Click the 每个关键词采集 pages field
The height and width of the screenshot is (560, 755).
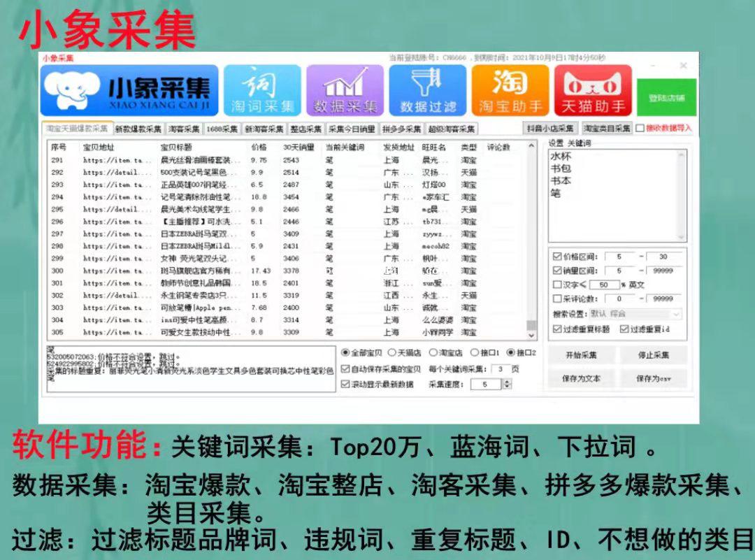click(501, 369)
